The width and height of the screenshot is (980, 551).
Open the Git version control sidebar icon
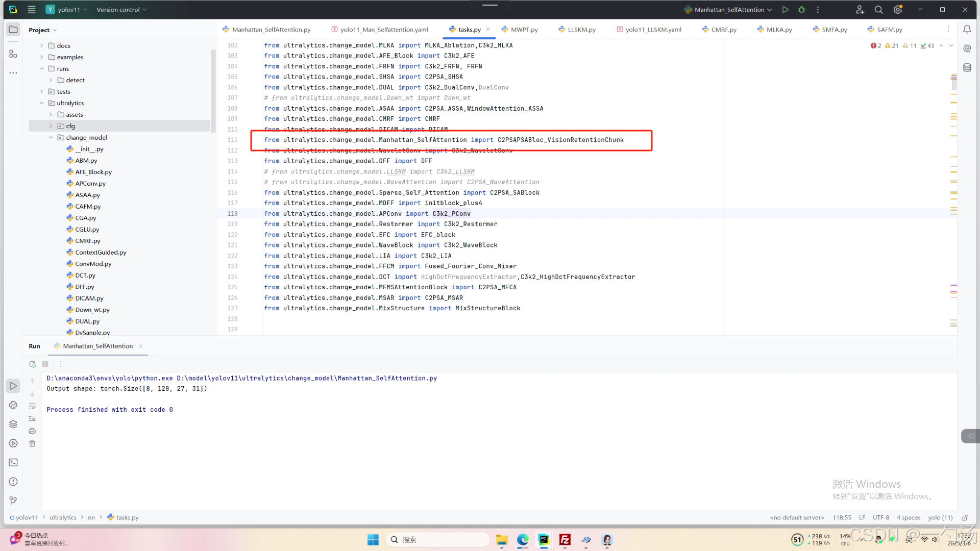tap(13, 500)
